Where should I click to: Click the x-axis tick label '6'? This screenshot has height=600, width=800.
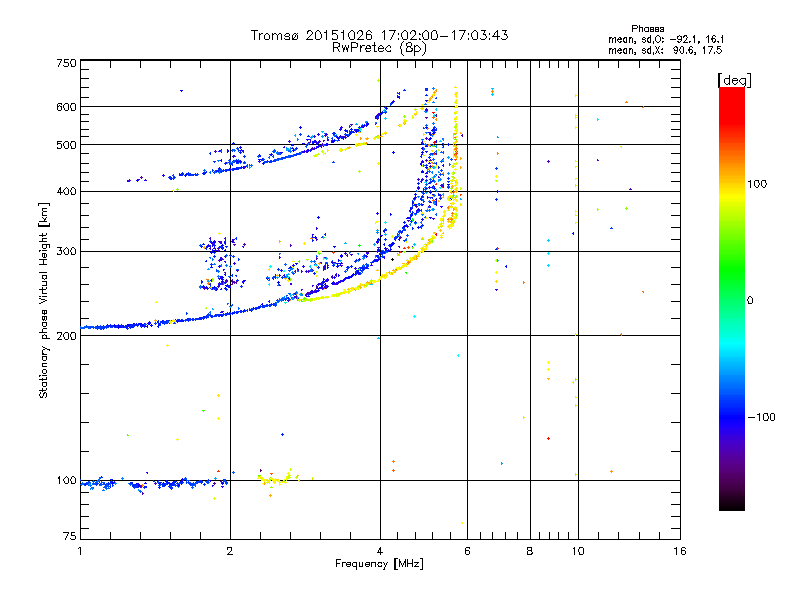pyautogui.click(x=467, y=551)
